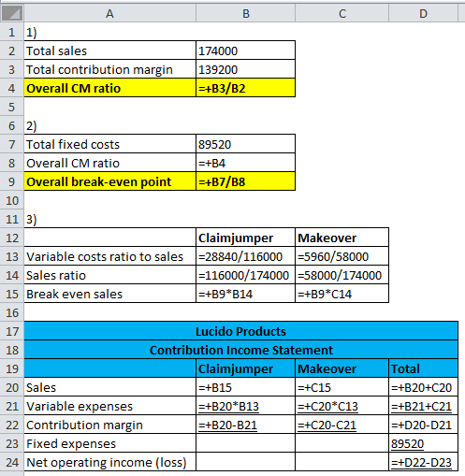Click formula =+B9*B14
This screenshot has width=465, height=476.
point(245,294)
